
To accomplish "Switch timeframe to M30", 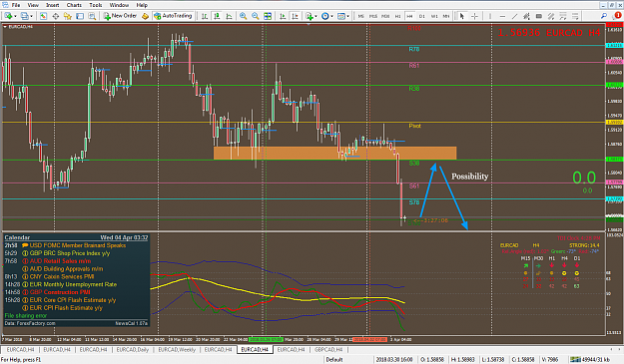I will [385, 16].
